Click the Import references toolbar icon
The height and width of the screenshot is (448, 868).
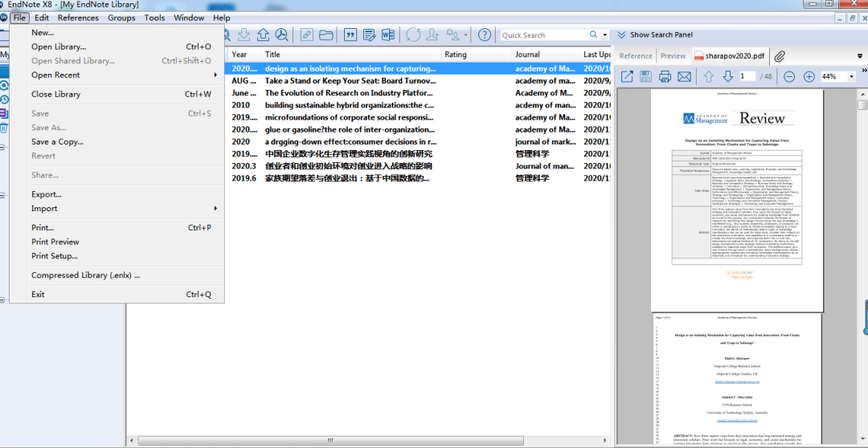[x=244, y=35]
